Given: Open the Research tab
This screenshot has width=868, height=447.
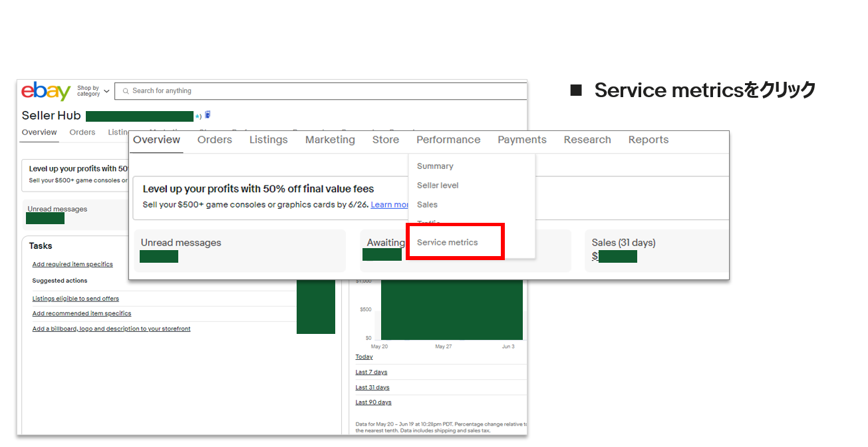Looking at the screenshot, I should click(x=587, y=140).
